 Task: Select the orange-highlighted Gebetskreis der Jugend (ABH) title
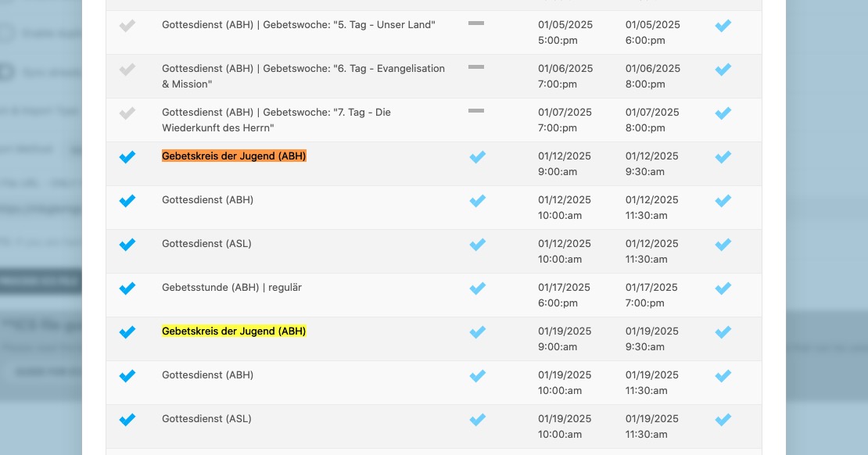tap(234, 156)
